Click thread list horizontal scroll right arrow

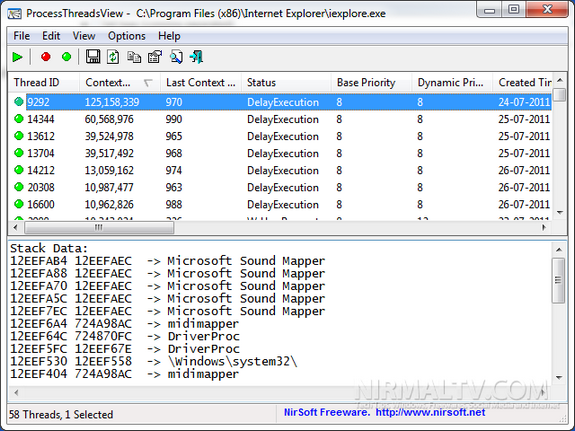tap(544, 227)
